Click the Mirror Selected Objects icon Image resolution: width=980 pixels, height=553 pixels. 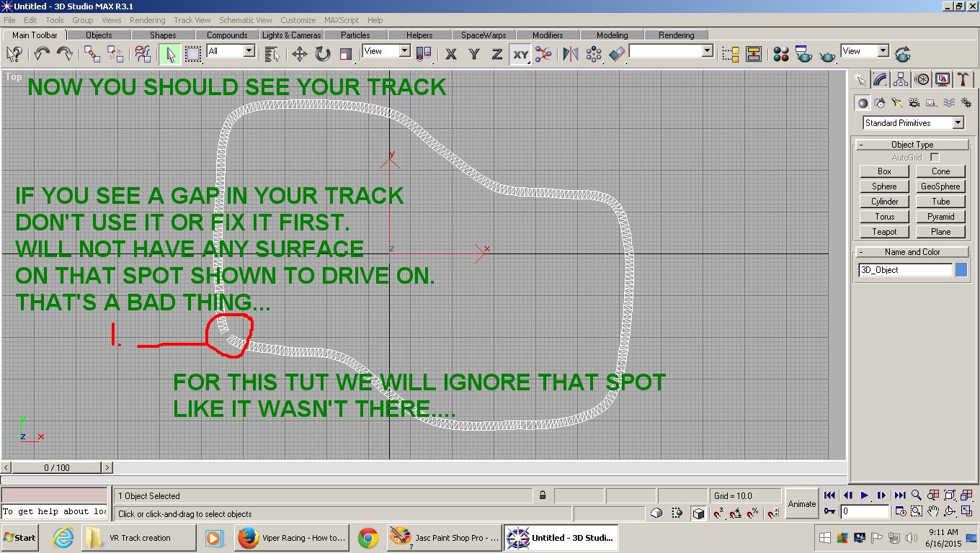point(570,54)
